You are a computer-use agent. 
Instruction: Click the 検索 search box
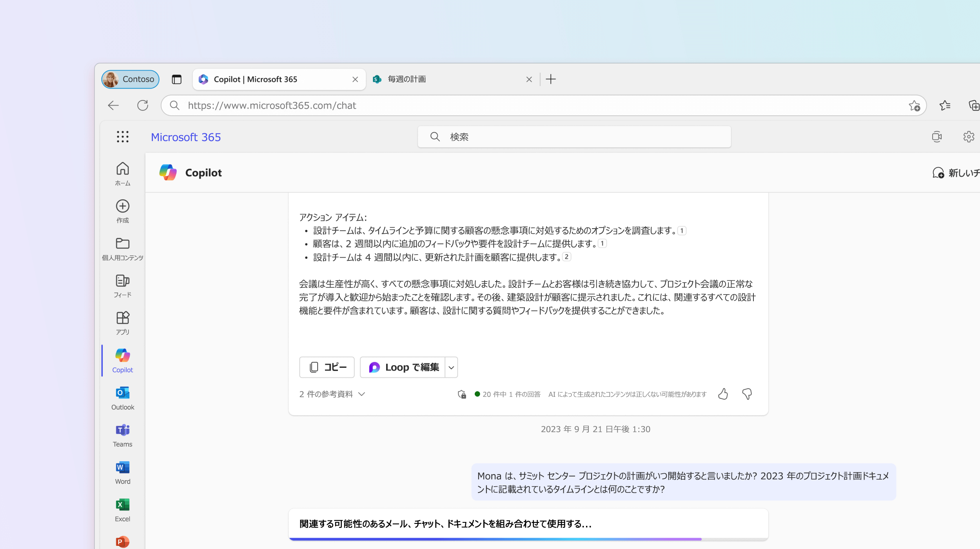574,137
